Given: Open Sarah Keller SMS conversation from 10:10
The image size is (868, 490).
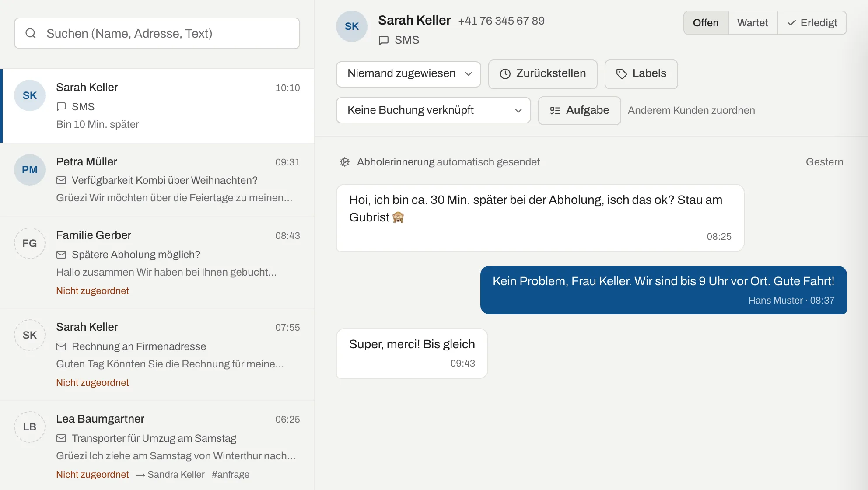Looking at the screenshot, I should pyautogui.click(x=157, y=106).
